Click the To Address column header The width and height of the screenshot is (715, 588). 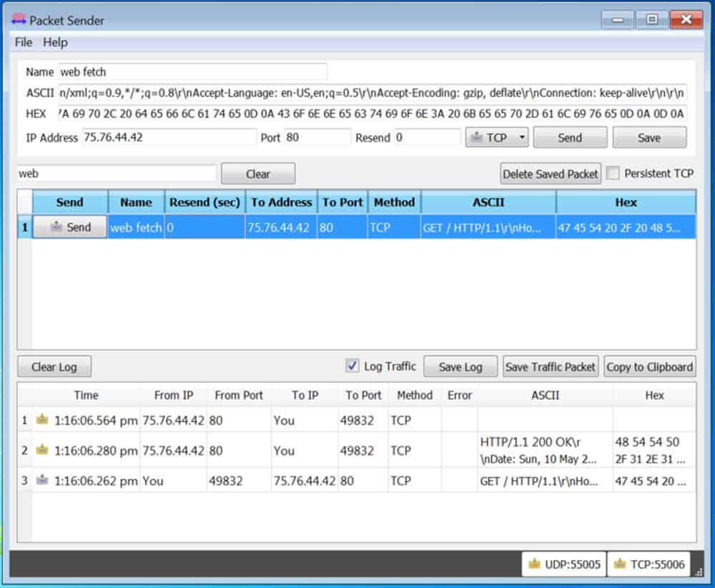pyautogui.click(x=281, y=202)
